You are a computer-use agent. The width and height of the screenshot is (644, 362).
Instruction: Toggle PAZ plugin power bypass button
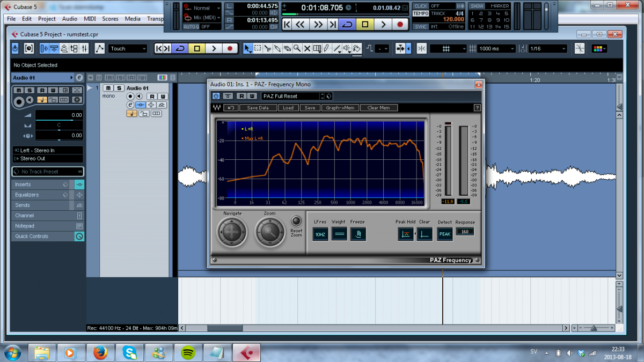point(216,96)
